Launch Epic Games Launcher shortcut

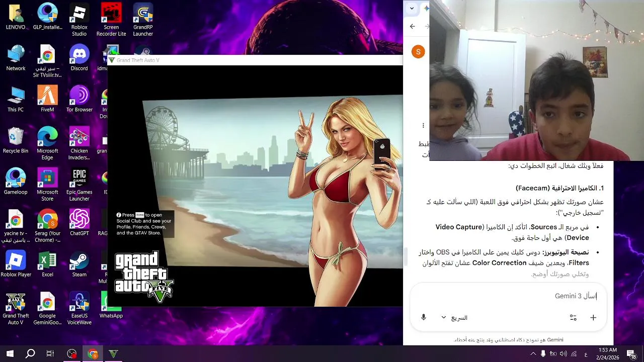tap(79, 185)
